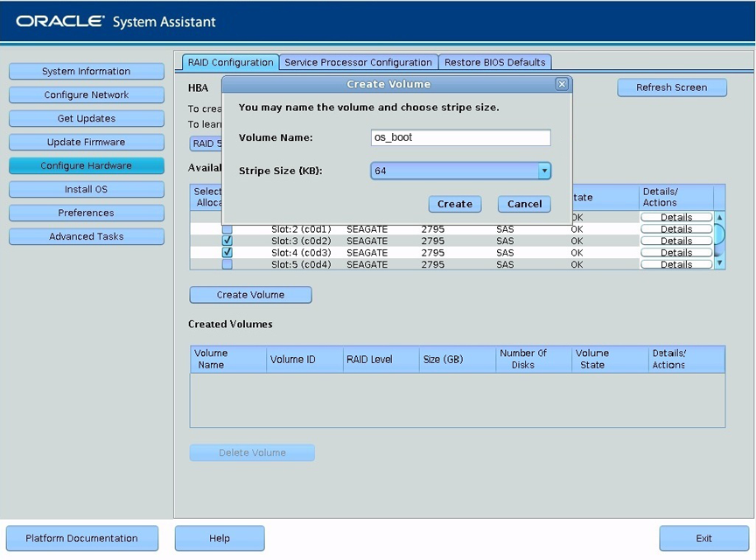Tick the checkbox for Slot:5 (c0d4)
This screenshot has height=560, width=756.
coord(227,264)
